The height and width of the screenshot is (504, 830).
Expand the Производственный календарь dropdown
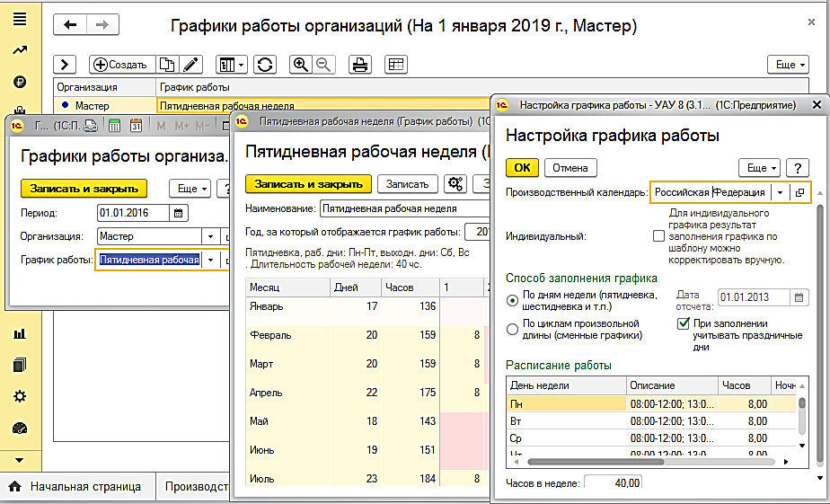[780, 192]
